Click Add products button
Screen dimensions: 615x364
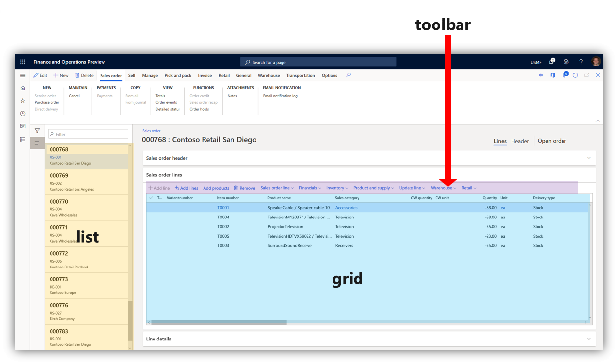point(216,188)
